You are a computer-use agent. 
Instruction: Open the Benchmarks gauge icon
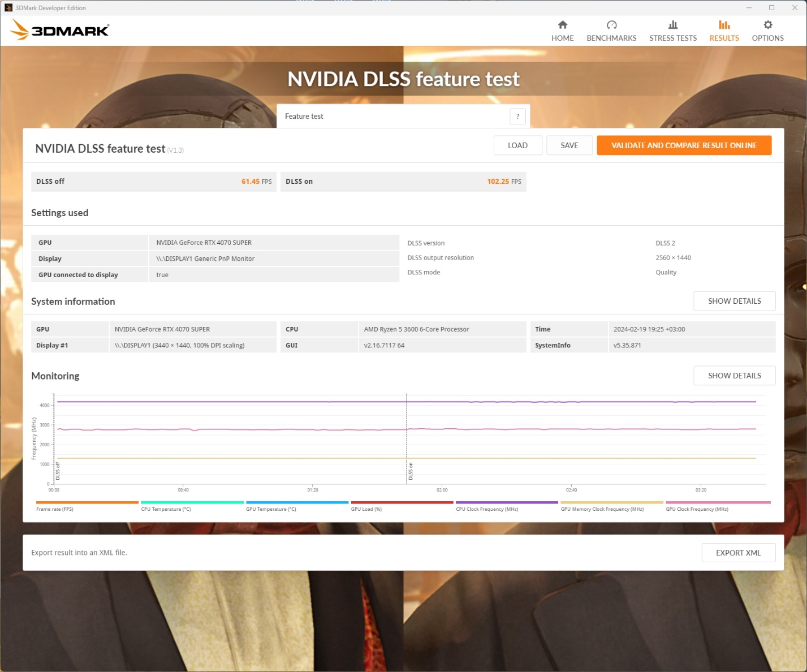pyautogui.click(x=611, y=25)
